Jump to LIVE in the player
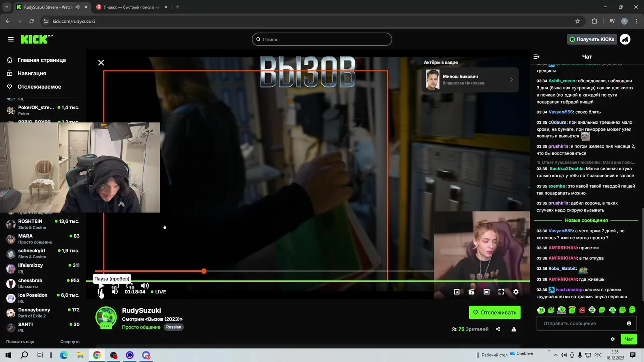This screenshot has height=362, width=644. coord(158,292)
